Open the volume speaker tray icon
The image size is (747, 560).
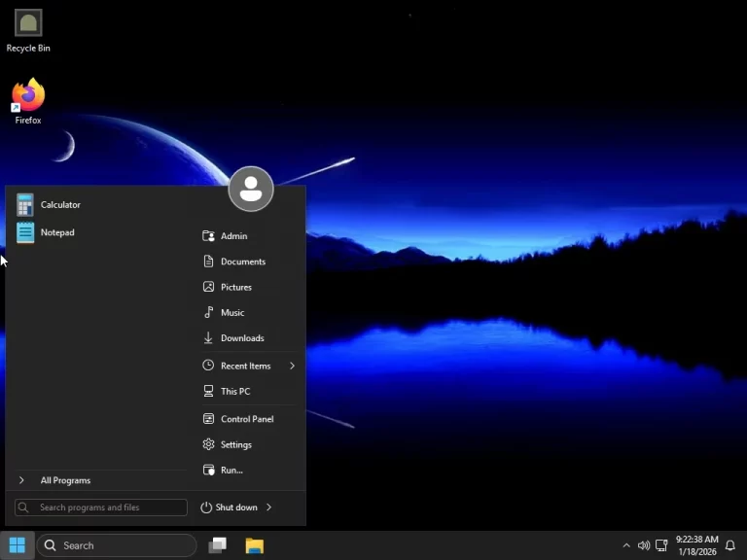tap(643, 545)
